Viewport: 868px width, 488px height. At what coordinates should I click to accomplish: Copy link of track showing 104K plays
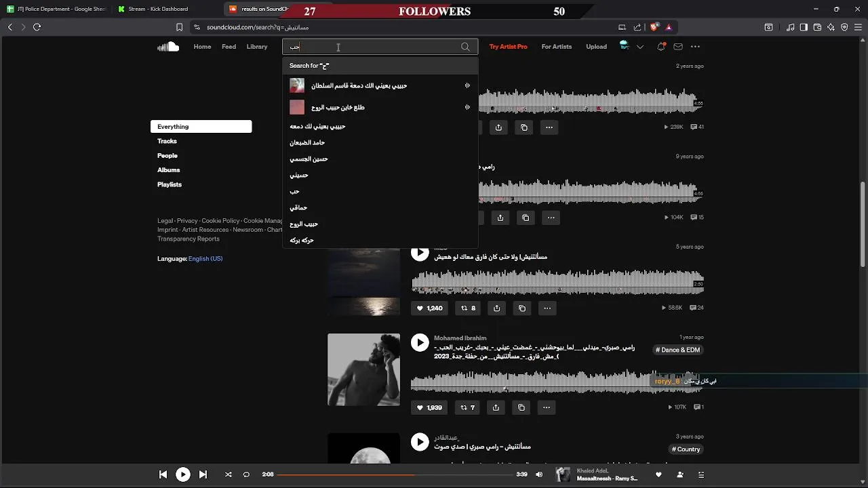[x=526, y=218]
